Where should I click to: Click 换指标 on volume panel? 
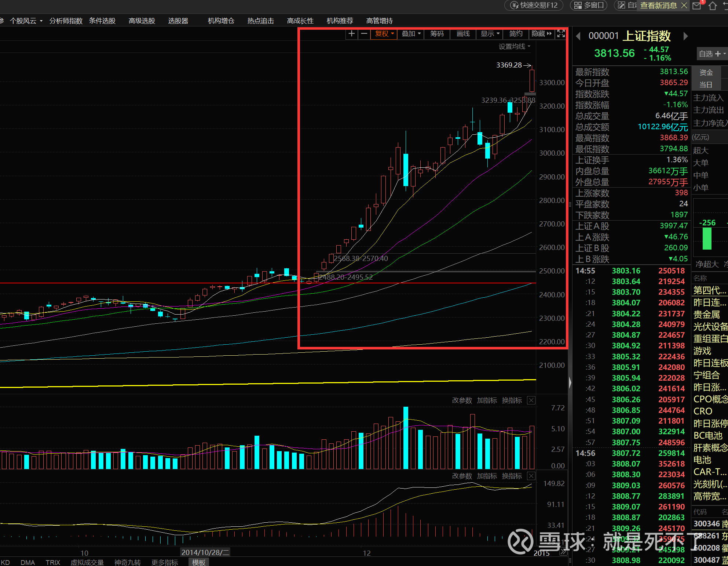pyautogui.click(x=512, y=400)
